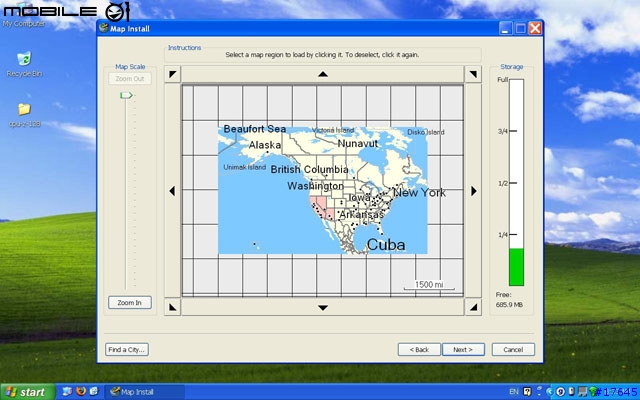Click the EN language indicator in tray
The height and width of the screenshot is (400, 640).
click(x=513, y=392)
